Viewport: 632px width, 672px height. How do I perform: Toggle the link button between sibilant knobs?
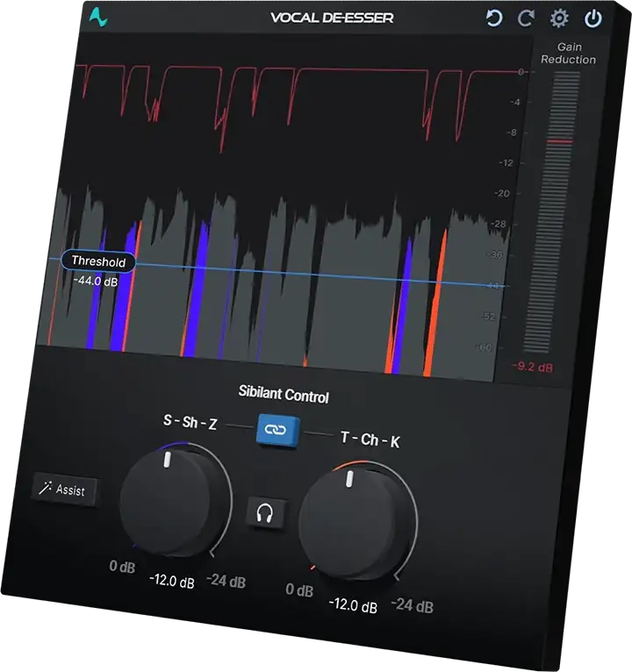click(x=277, y=429)
